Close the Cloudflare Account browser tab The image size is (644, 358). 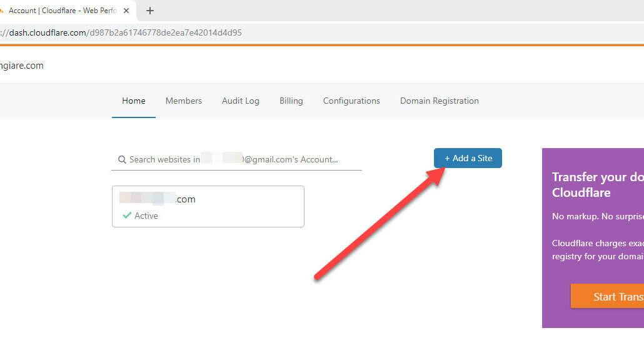point(127,11)
